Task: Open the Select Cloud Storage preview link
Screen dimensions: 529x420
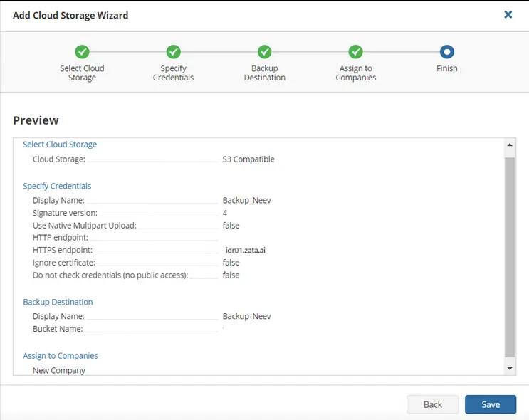Action: 60,145
